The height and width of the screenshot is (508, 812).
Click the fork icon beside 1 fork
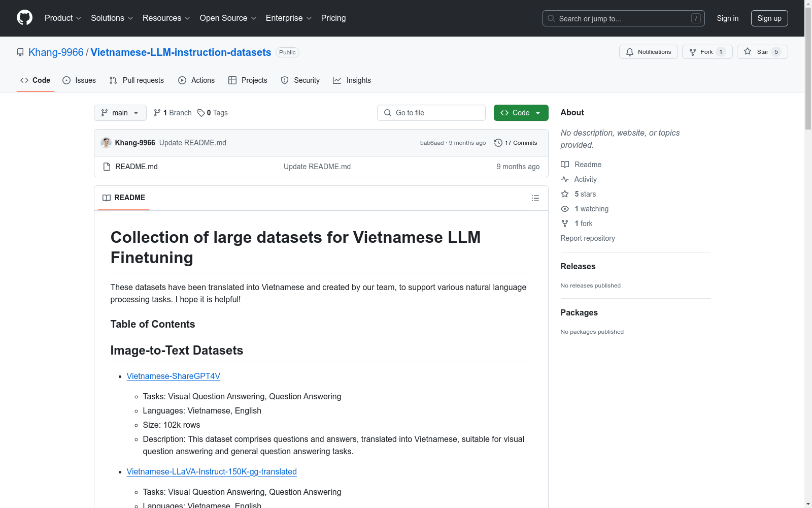pos(565,224)
